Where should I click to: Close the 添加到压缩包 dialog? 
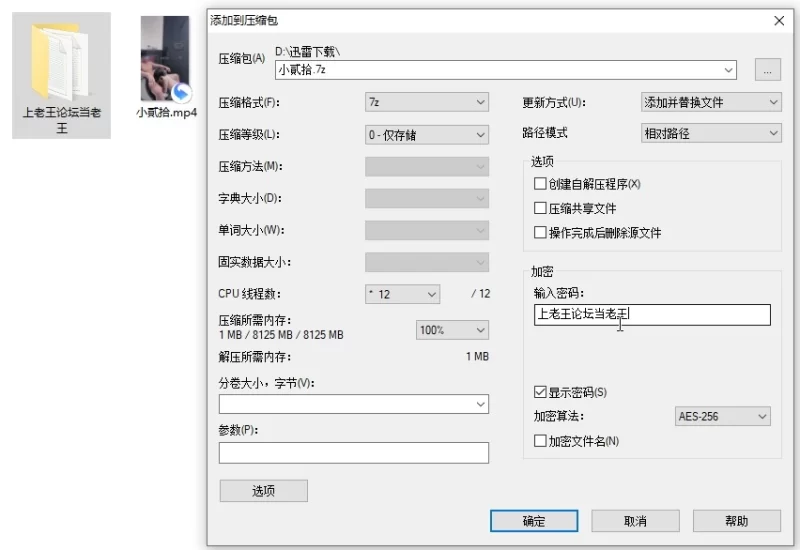click(779, 20)
